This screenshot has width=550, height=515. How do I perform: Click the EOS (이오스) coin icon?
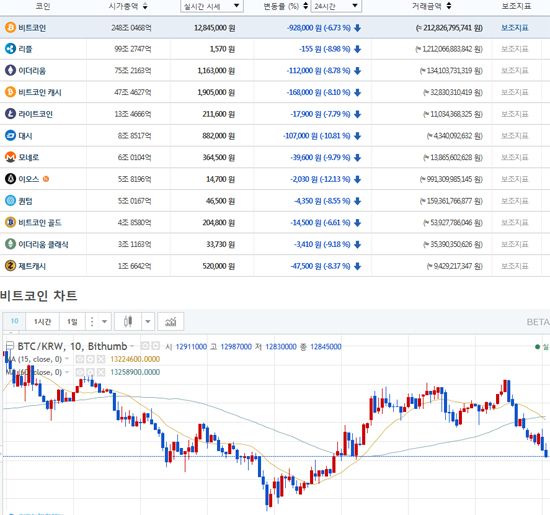coord(10,179)
